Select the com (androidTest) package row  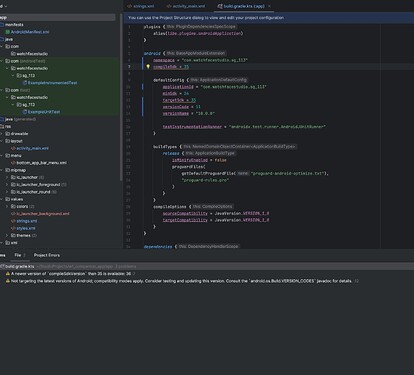click(59, 61)
